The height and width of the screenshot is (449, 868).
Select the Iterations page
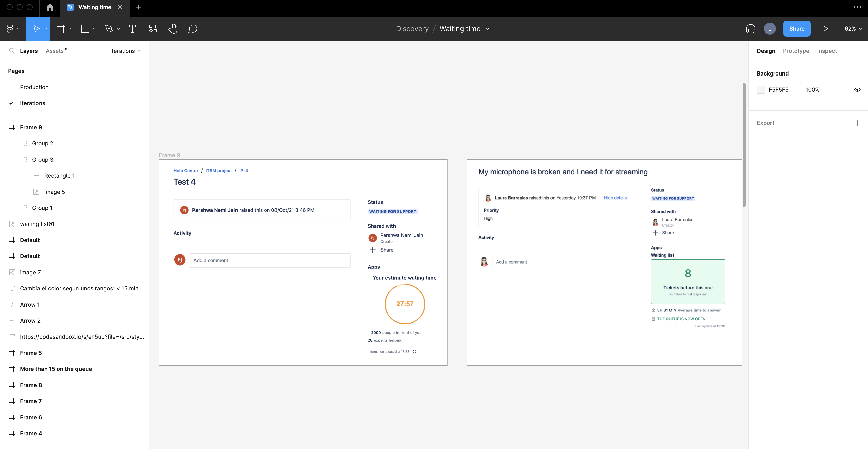pos(32,103)
